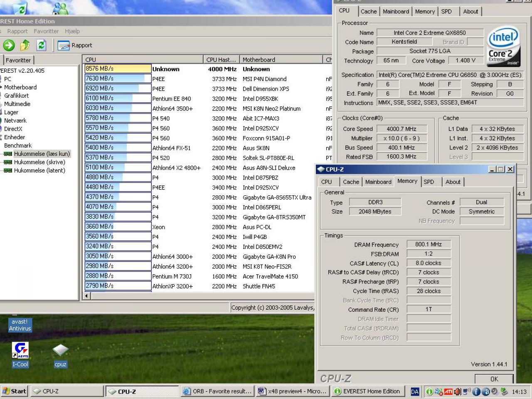Switch to About tab in front CPU-Z window
The width and height of the screenshot is (532, 399).
(453, 182)
